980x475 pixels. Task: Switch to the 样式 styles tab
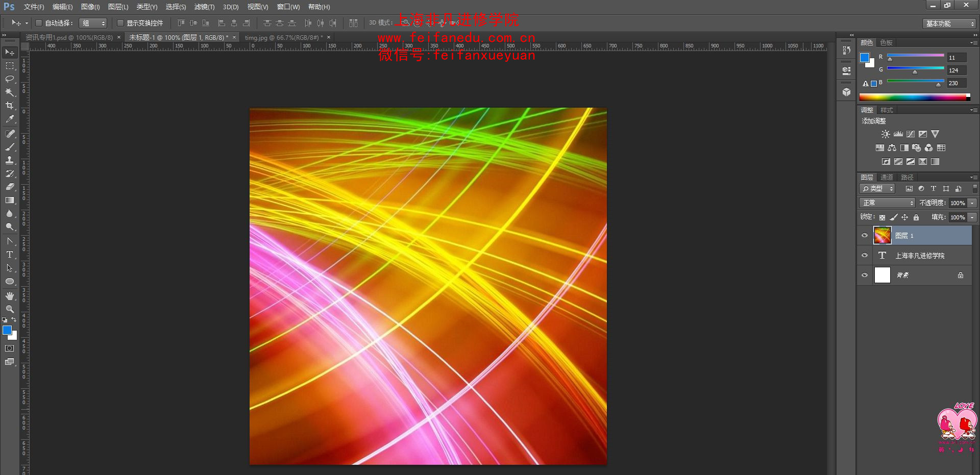point(887,110)
